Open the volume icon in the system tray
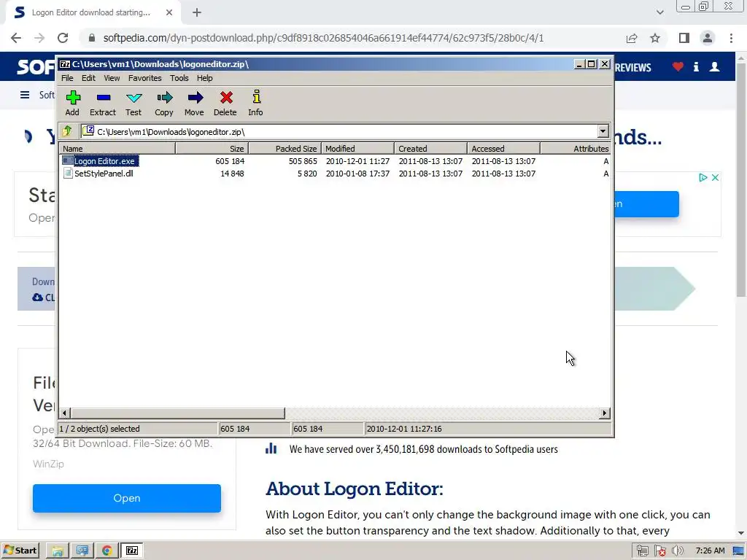This screenshot has width=747, height=560. pos(678,551)
